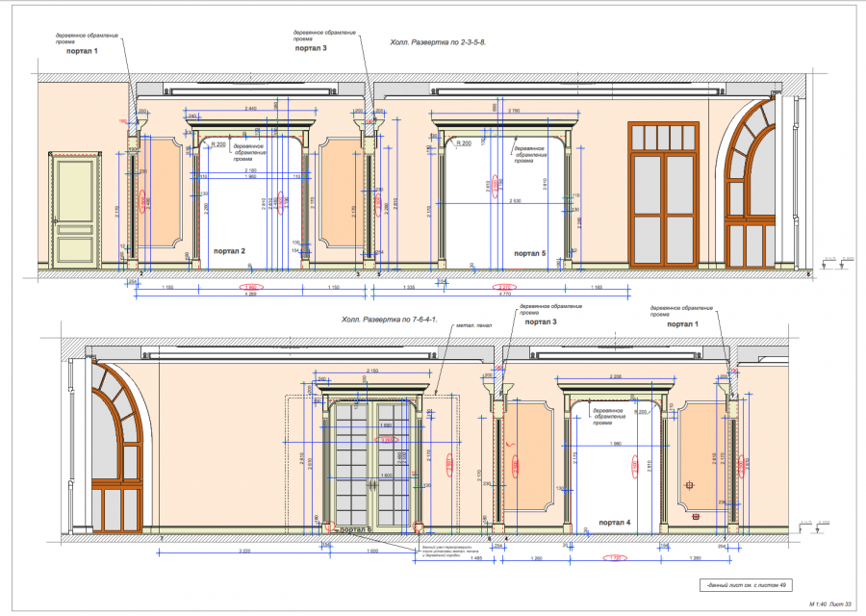
Task: Select the red socket symbol on right wall panel
Action: click(x=689, y=487)
